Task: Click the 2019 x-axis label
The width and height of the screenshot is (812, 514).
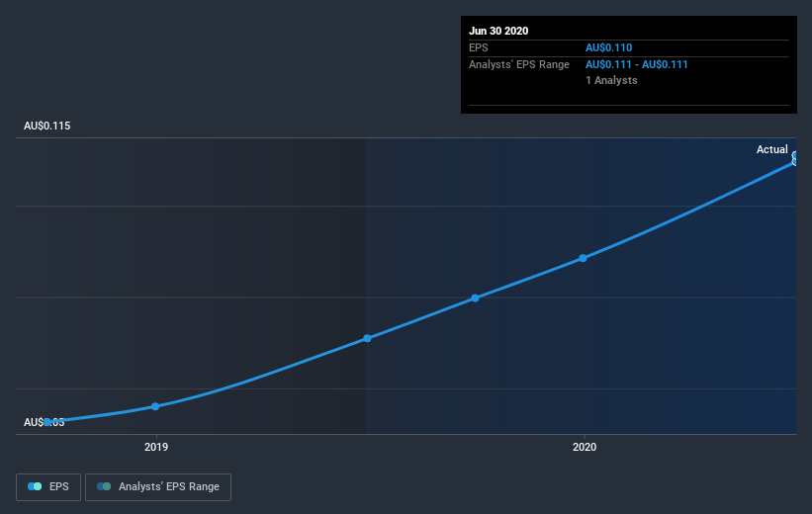Action: click(x=156, y=447)
